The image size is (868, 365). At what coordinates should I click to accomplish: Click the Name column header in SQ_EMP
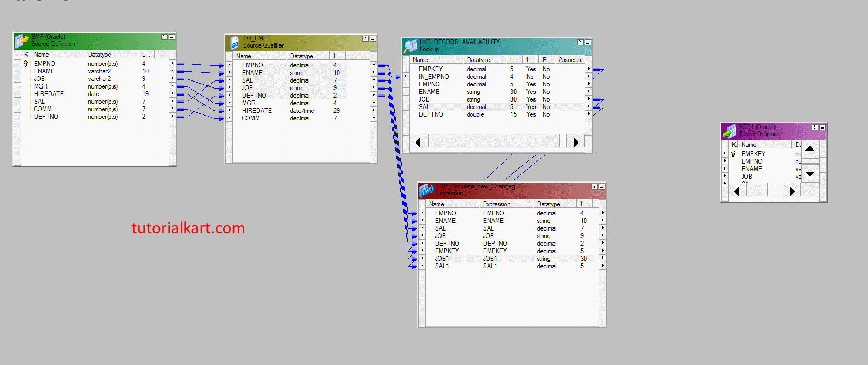[259, 56]
